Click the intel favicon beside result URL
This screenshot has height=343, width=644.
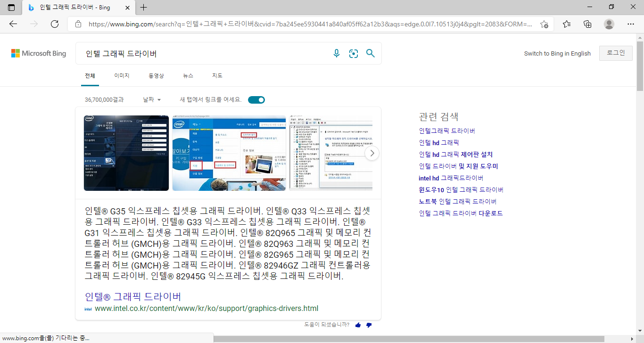pyautogui.click(x=88, y=309)
